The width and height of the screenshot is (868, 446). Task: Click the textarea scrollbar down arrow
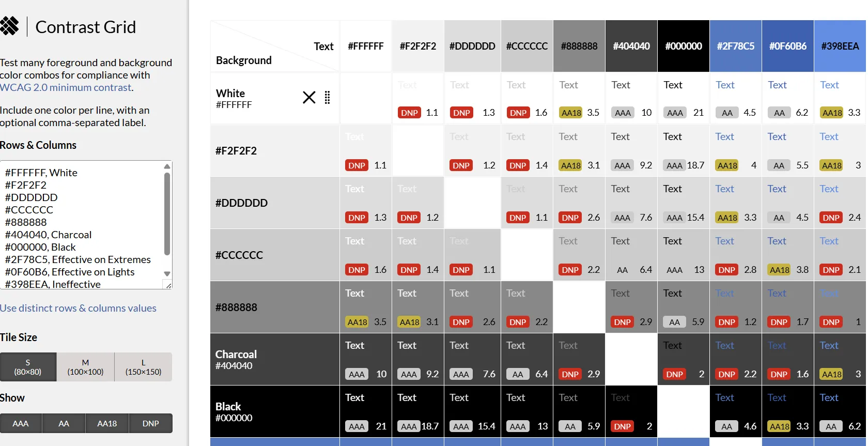pyautogui.click(x=167, y=273)
